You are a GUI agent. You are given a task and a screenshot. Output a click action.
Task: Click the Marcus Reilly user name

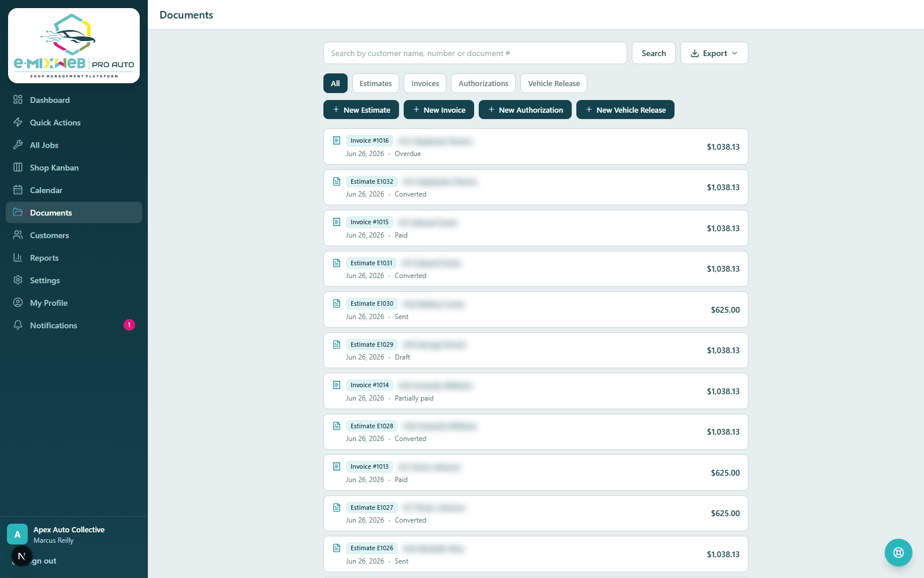coord(54,540)
